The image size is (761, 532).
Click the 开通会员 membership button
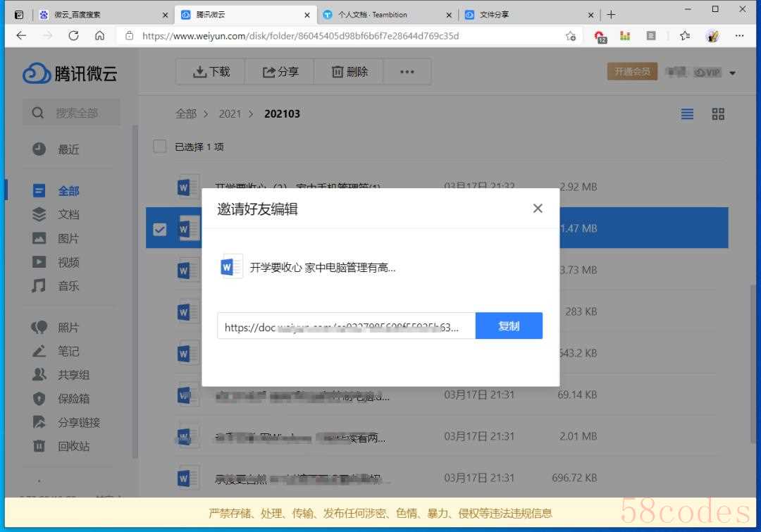[x=632, y=72]
